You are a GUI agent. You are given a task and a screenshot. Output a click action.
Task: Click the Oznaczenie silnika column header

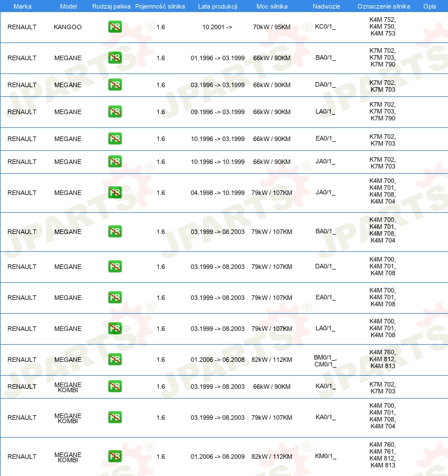(x=384, y=6)
